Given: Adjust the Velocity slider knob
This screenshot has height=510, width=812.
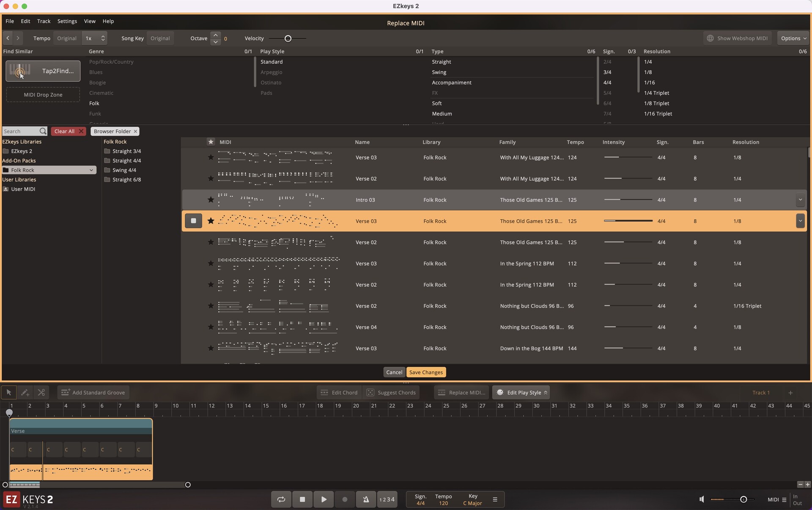Looking at the screenshot, I should pos(288,39).
